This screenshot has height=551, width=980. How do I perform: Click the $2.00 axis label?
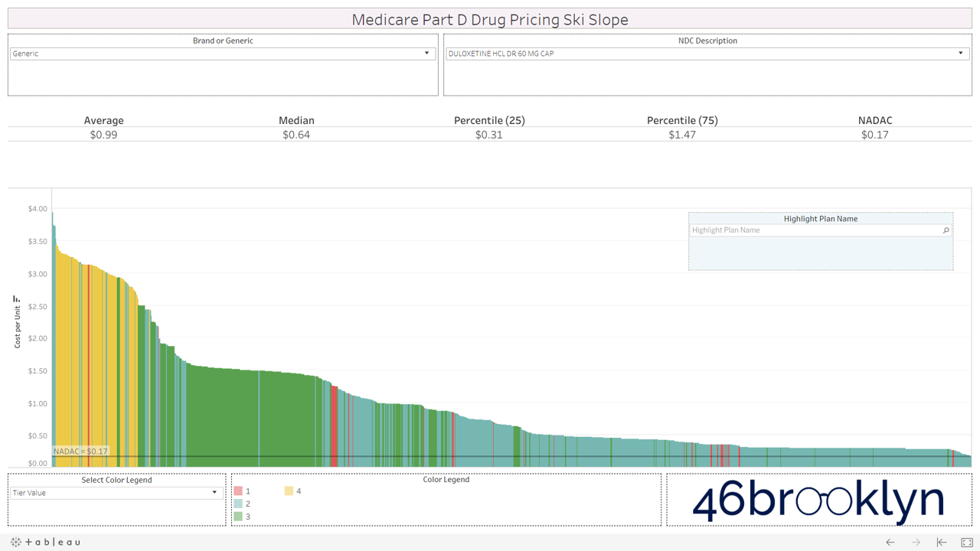click(38, 338)
